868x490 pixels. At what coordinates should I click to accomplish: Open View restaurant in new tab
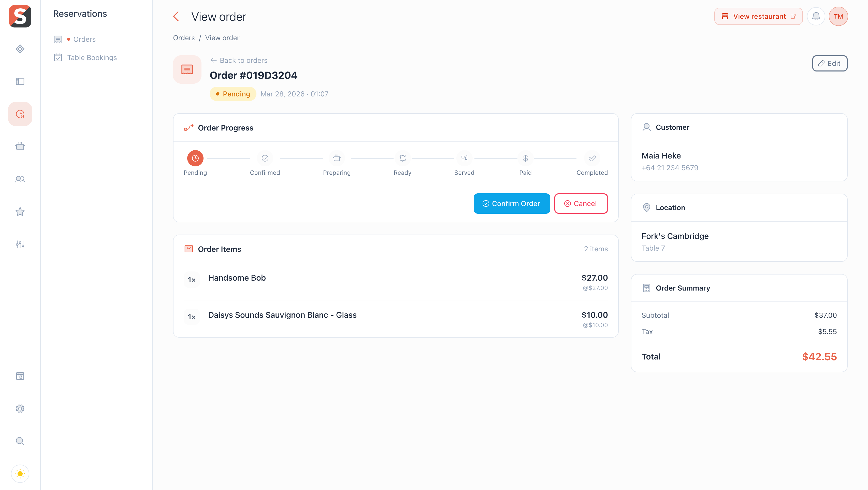click(x=759, y=16)
